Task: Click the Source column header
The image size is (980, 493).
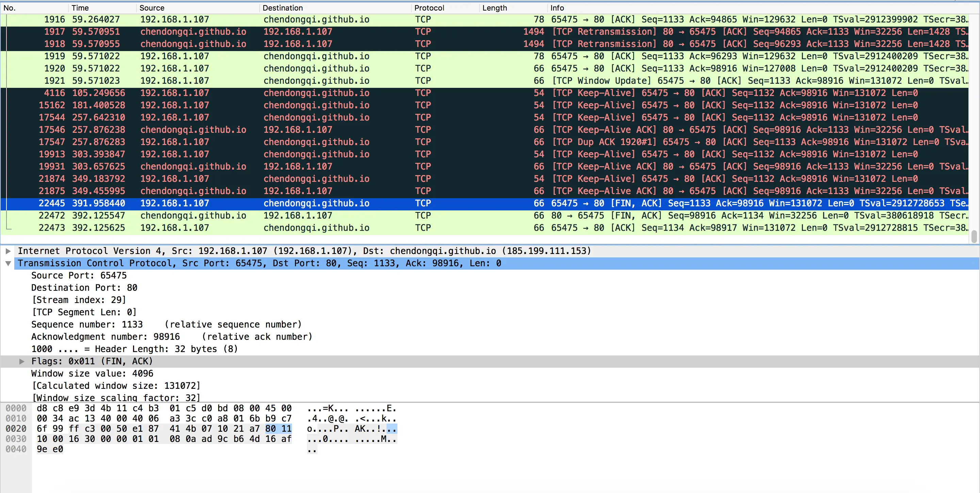Action: tap(152, 8)
